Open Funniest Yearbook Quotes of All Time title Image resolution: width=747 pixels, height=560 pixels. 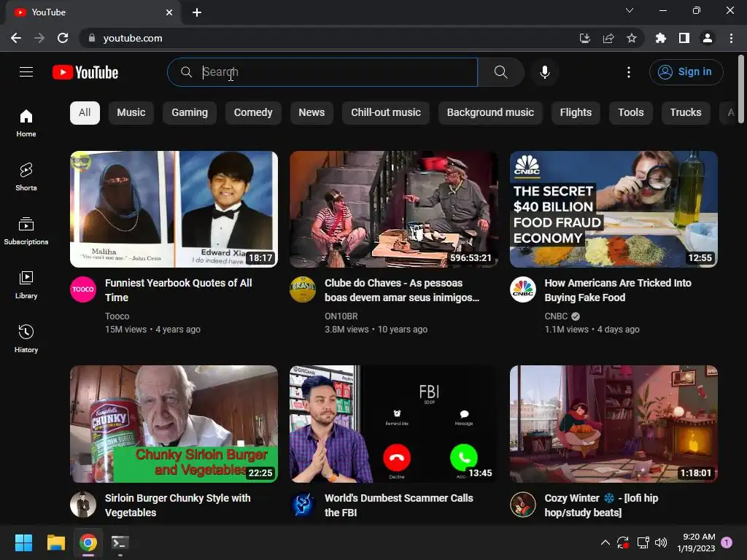[x=179, y=290]
